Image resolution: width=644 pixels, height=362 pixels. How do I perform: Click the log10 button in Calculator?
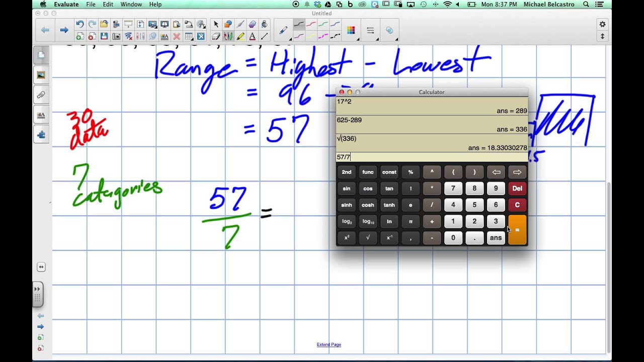coord(368,221)
